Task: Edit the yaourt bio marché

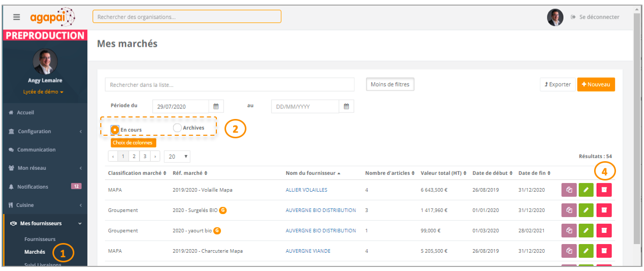Action: click(x=586, y=230)
